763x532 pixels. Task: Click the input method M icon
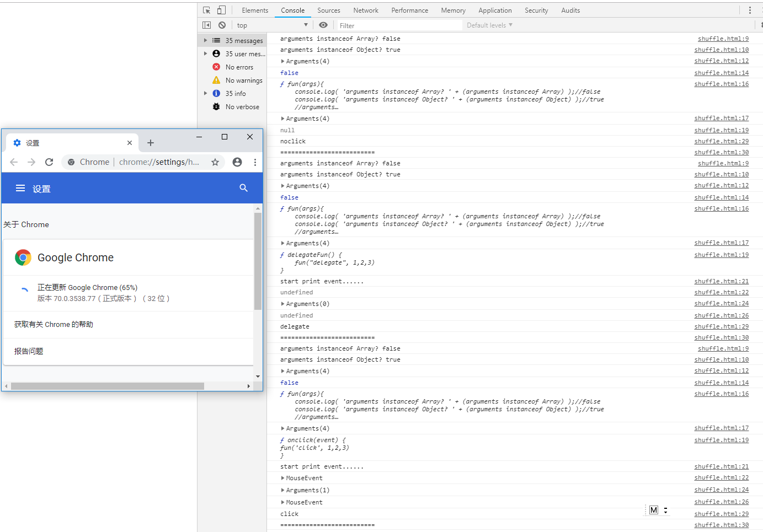[x=654, y=510]
